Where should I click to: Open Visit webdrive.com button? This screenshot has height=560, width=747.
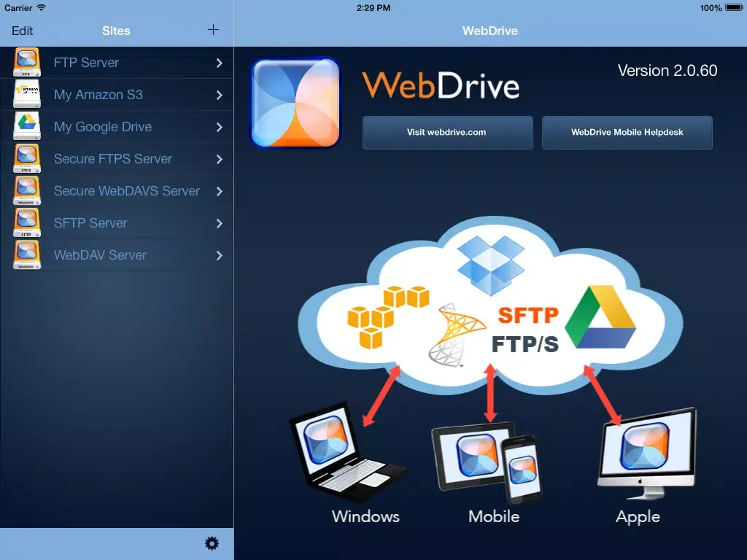pos(447,133)
